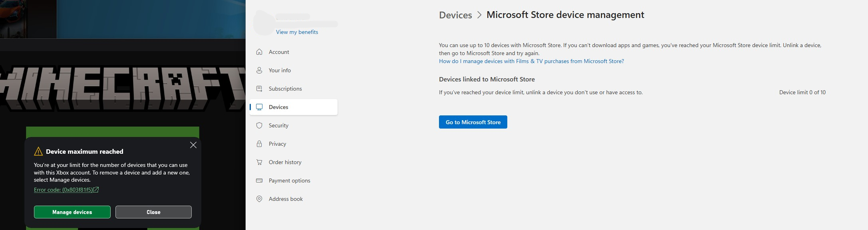Click the Account home icon
The image size is (868, 230).
(259, 52)
